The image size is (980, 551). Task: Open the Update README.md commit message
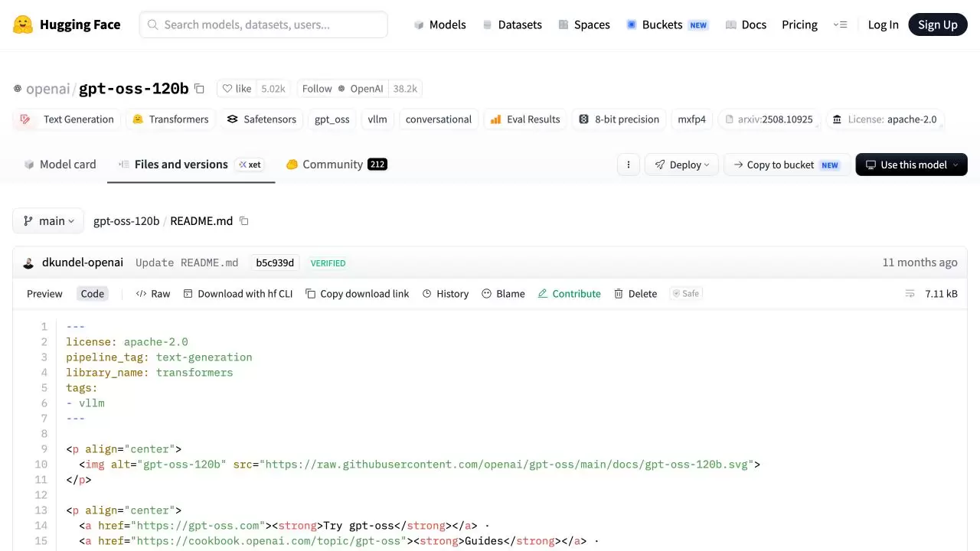pyautogui.click(x=187, y=262)
